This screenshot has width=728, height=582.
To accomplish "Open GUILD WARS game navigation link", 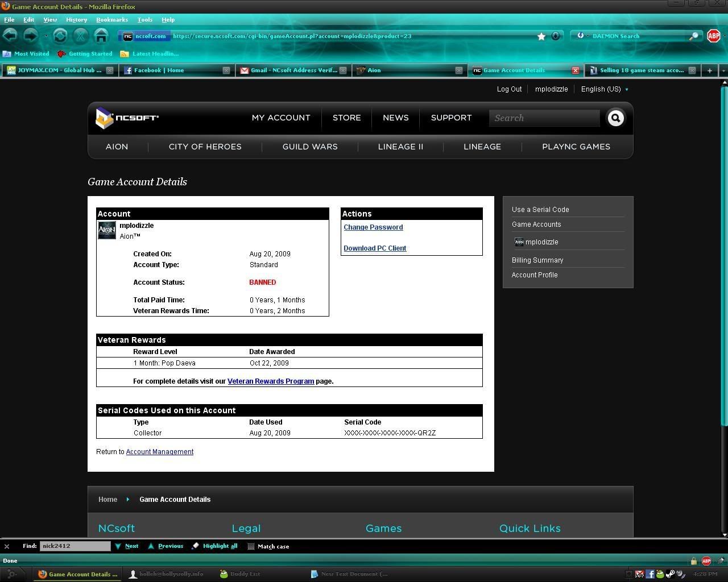I will coord(310,147).
